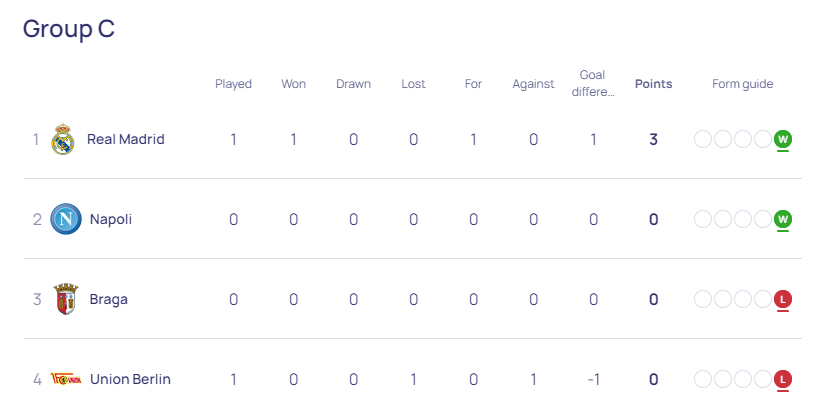Open Union Berlin's red L form icon
This screenshot has height=417, width=826.
[783, 380]
